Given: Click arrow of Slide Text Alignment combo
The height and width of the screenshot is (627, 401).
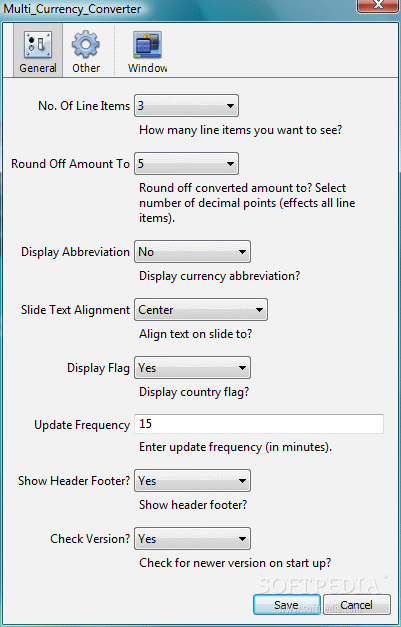Looking at the screenshot, I should [x=259, y=310].
